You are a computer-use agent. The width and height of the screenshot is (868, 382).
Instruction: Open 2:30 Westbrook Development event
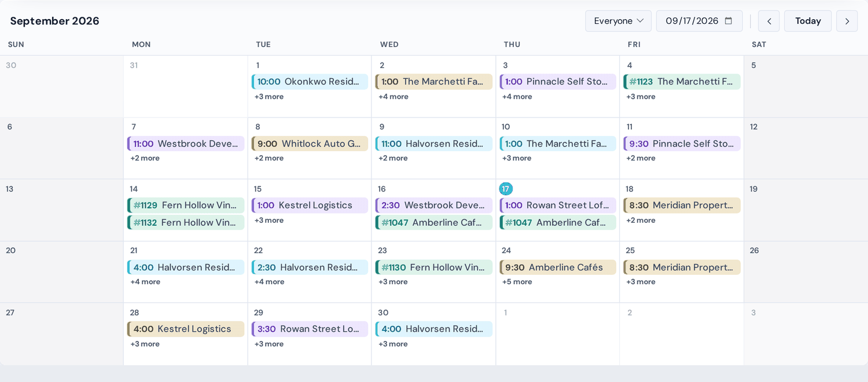tap(434, 205)
